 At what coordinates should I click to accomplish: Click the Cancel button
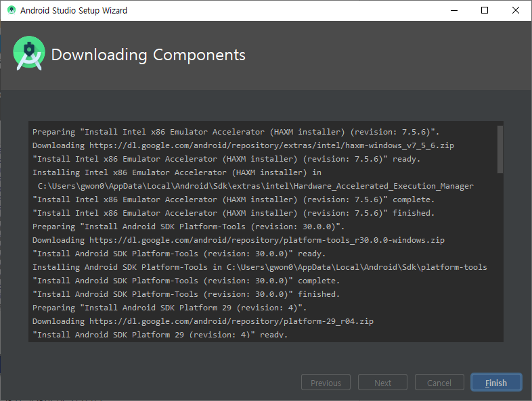(x=439, y=382)
